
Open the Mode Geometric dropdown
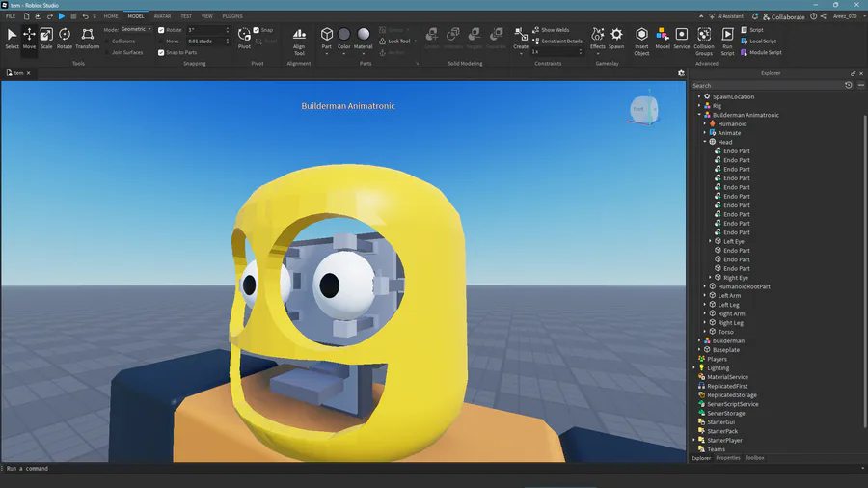click(135, 30)
